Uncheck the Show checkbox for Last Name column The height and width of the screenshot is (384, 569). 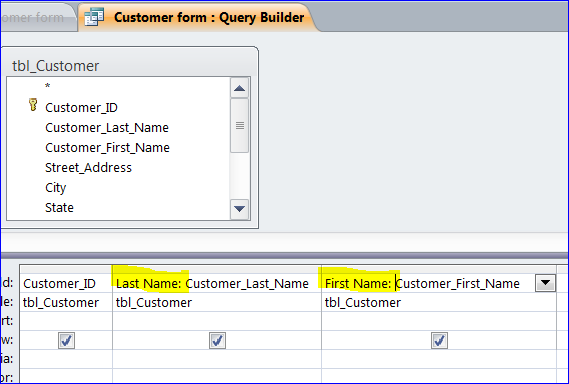click(217, 340)
